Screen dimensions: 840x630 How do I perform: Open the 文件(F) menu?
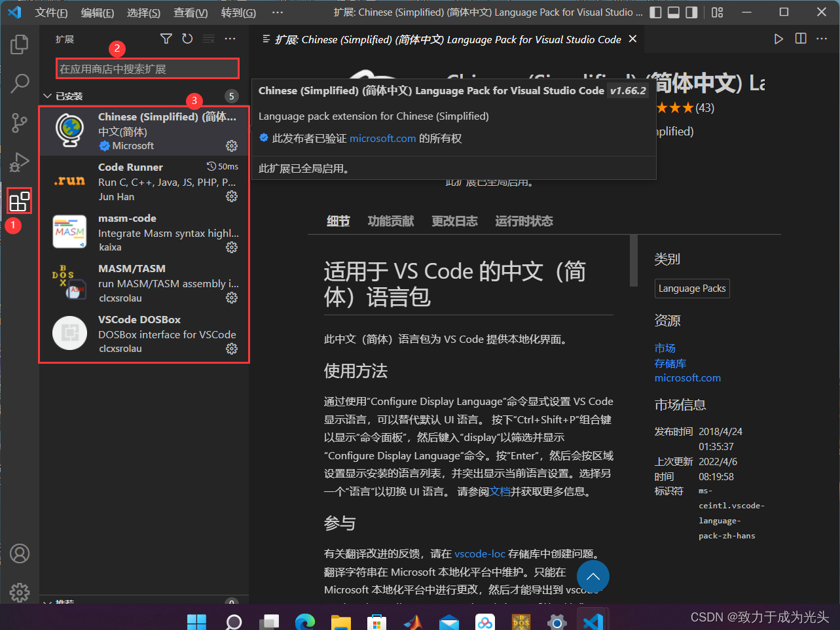click(51, 12)
